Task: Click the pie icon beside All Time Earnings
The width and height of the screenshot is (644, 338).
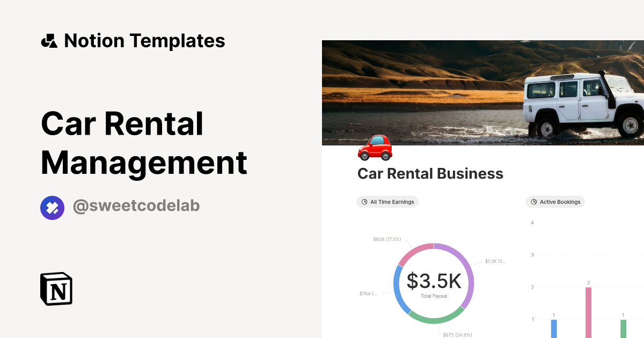Action: click(365, 202)
